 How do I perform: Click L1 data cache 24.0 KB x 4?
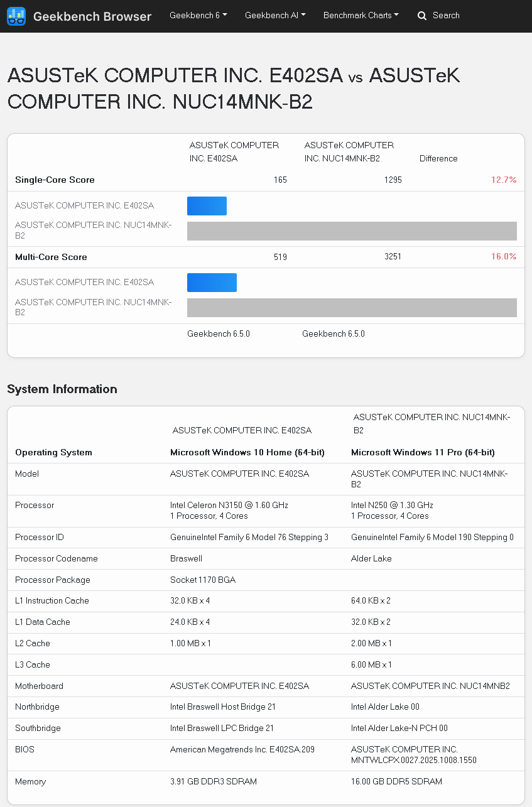click(x=190, y=622)
